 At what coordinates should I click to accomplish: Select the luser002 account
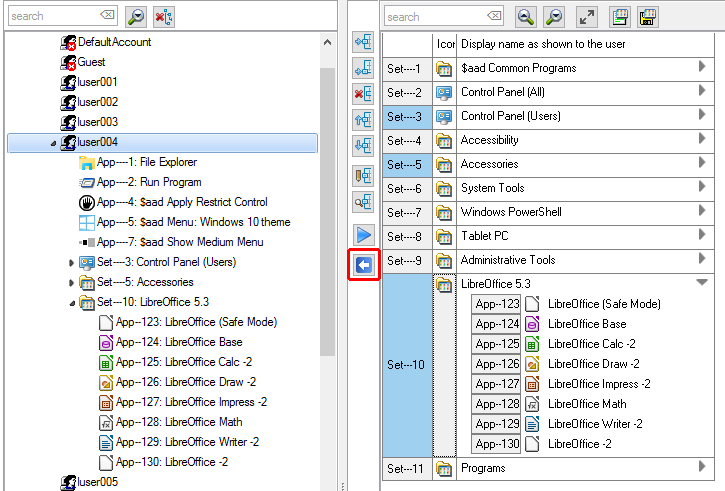[x=97, y=102]
